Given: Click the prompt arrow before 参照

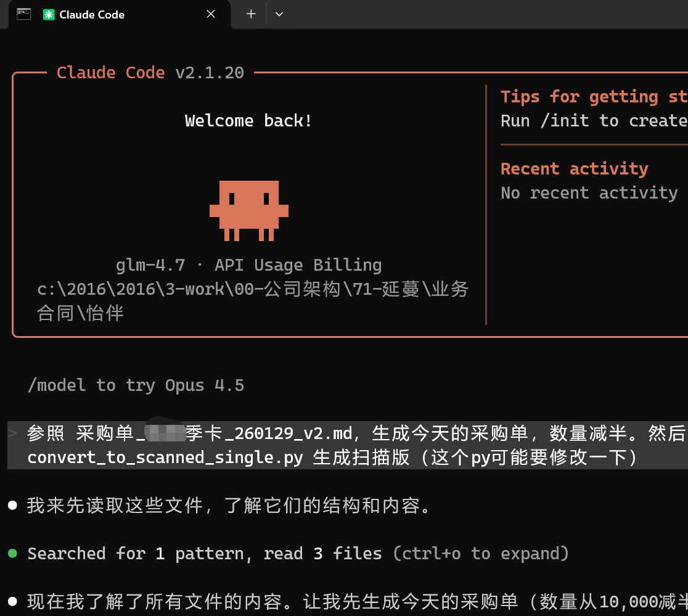Looking at the screenshot, I should click(13, 433).
